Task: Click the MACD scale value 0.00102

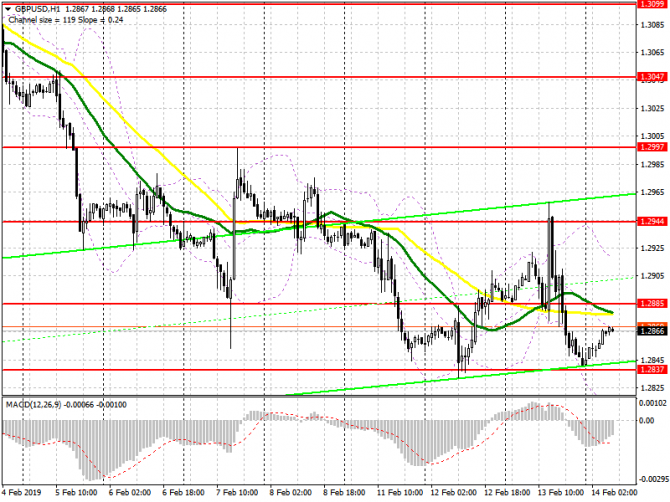Action: point(652,403)
